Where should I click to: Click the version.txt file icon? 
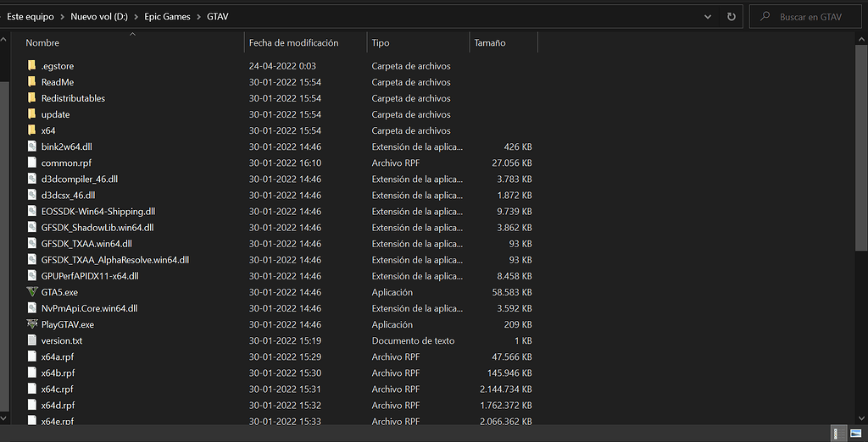[x=32, y=340]
